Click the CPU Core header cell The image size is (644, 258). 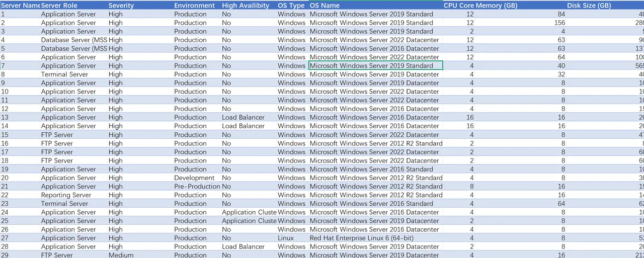[459, 6]
